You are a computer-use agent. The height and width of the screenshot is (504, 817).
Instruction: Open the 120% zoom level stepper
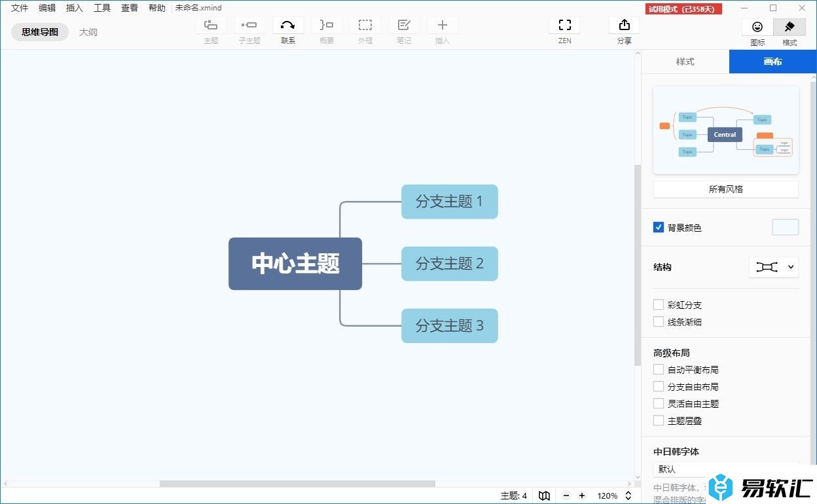[628, 495]
